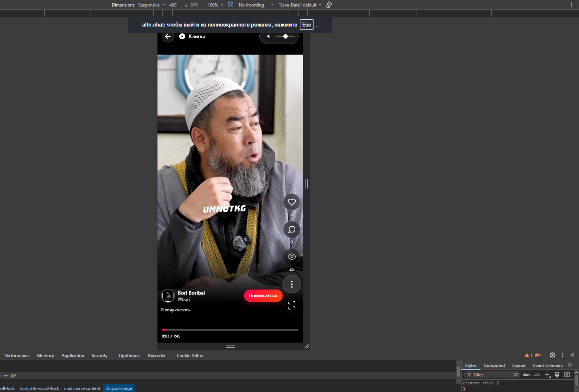Toggle the .cls element classes panel
Screen dimensions: 579x392
coord(537,375)
